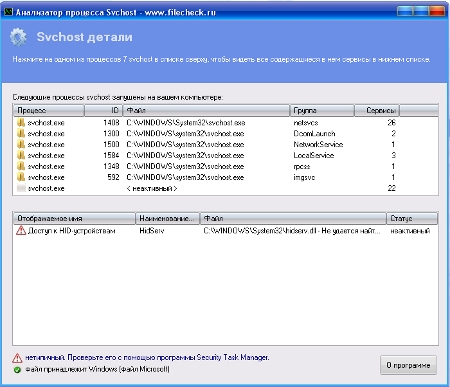Sort by Сервисы column header

tap(377, 110)
